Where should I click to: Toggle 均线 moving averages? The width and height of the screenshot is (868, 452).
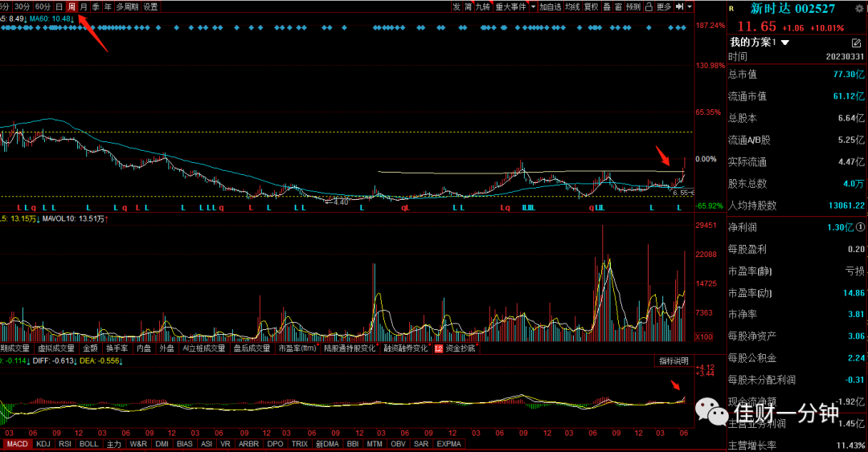pyautogui.click(x=572, y=6)
